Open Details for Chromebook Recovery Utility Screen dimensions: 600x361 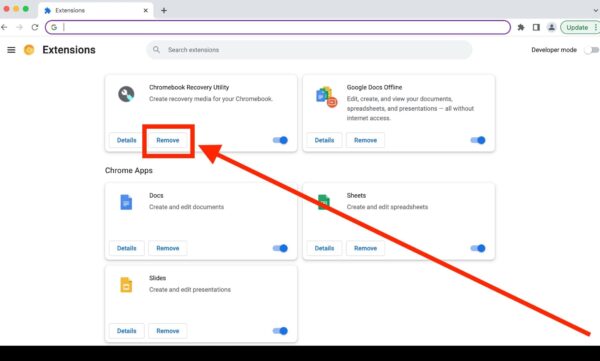127,140
